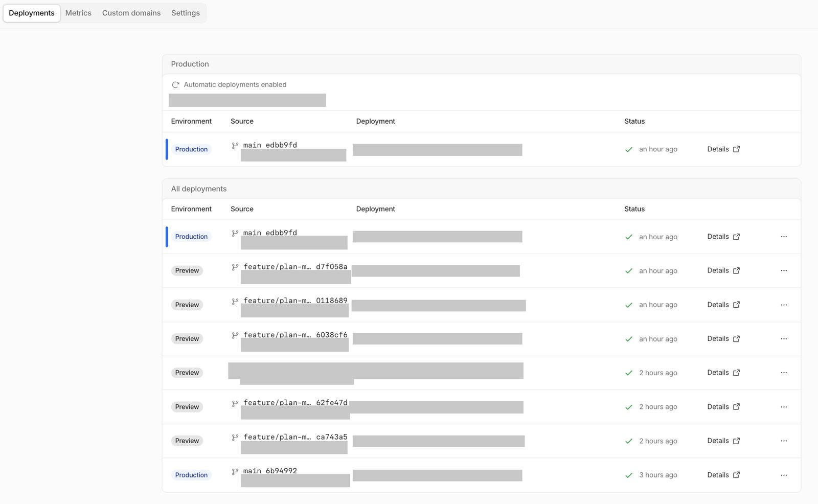Open more options for main 6b94992 deployment
The height and width of the screenshot is (504, 818).
(784, 475)
